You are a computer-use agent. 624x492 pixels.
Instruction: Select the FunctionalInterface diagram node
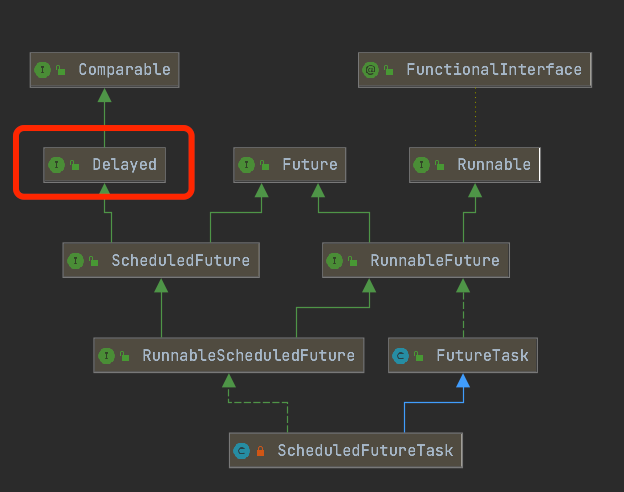[475, 70]
